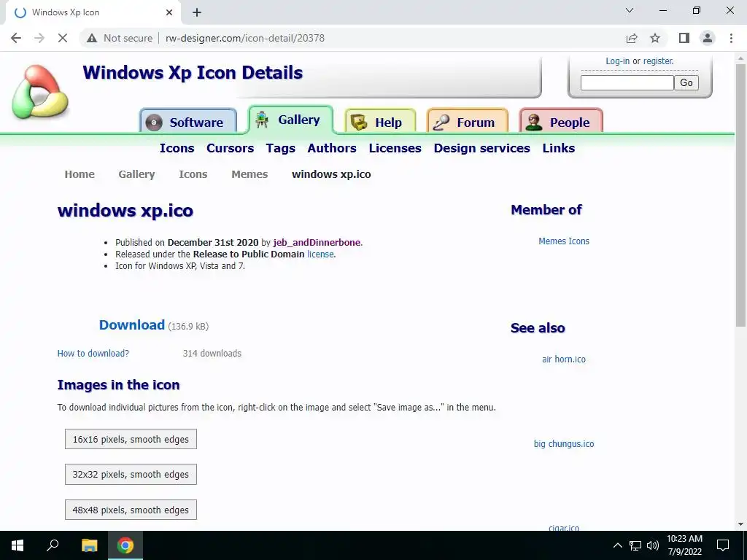Open Chrome profile avatar
The image size is (747, 560).
click(708, 38)
